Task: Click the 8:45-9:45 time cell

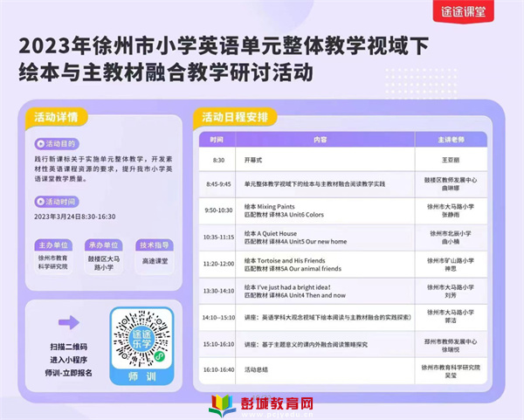Action: [218, 184]
